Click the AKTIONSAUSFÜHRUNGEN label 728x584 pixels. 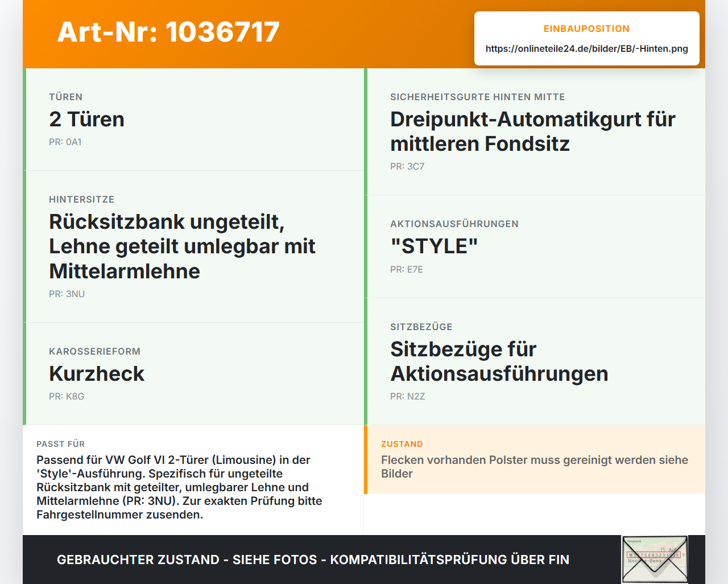click(454, 224)
